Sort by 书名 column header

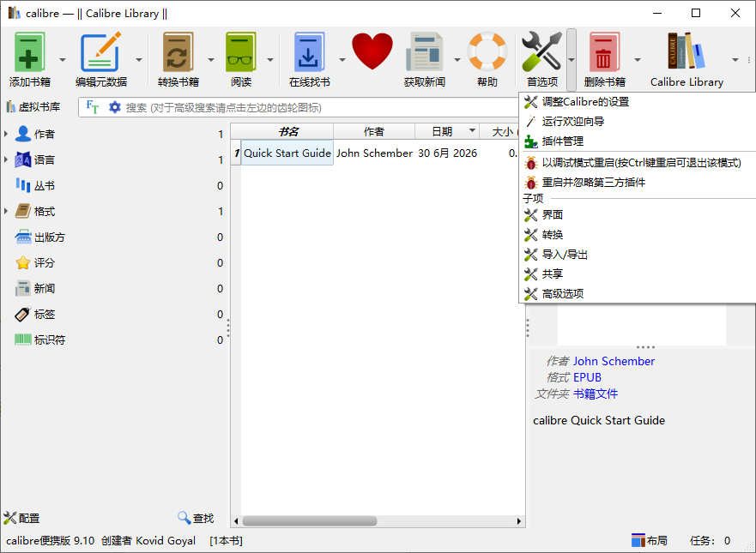287,131
